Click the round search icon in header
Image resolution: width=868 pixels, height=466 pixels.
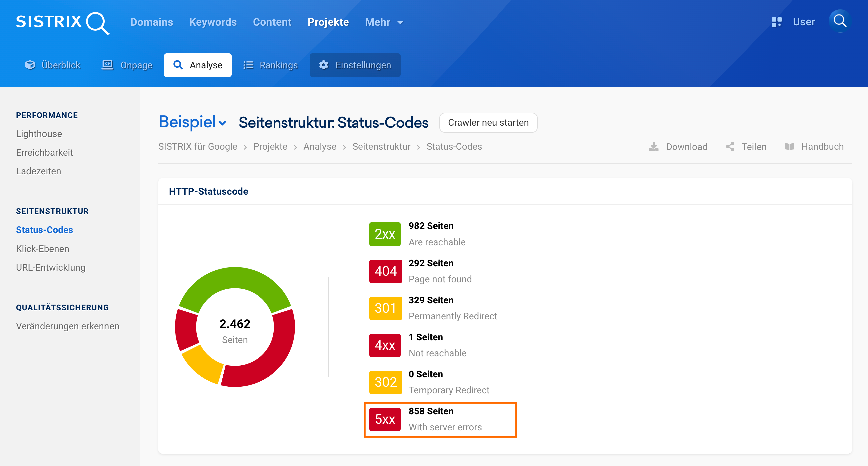coord(840,21)
